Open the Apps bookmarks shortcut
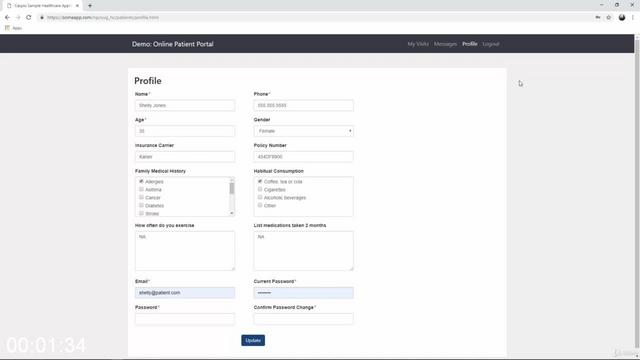 point(13,28)
